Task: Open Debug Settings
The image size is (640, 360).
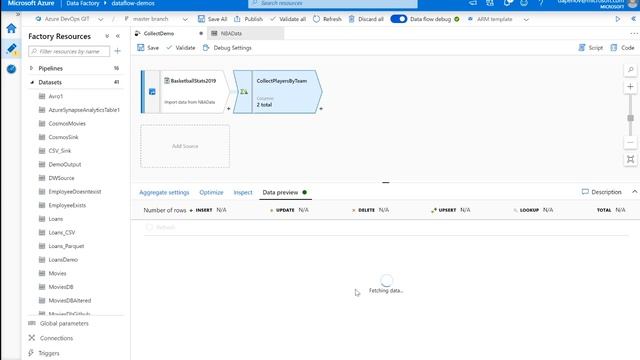Action: pos(227,48)
